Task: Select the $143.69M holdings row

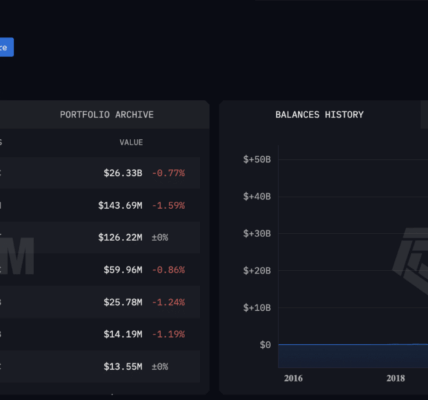Action: coord(99,205)
